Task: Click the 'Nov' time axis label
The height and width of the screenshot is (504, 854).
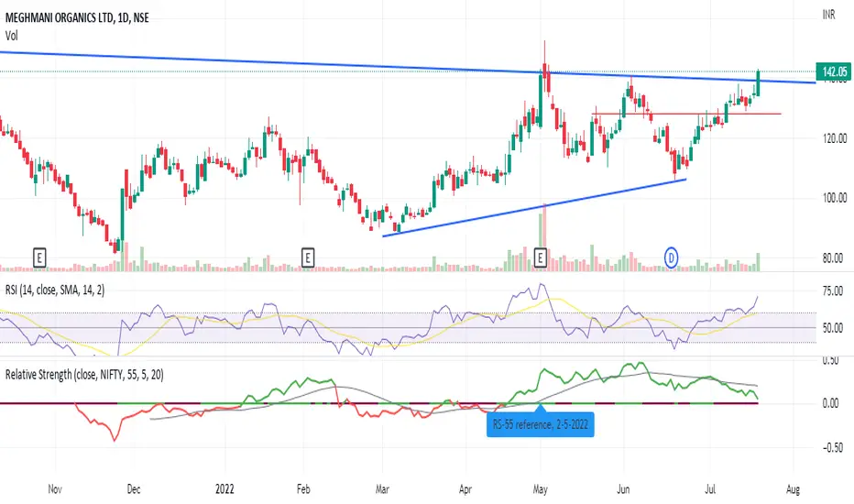Action: (55, 488)
